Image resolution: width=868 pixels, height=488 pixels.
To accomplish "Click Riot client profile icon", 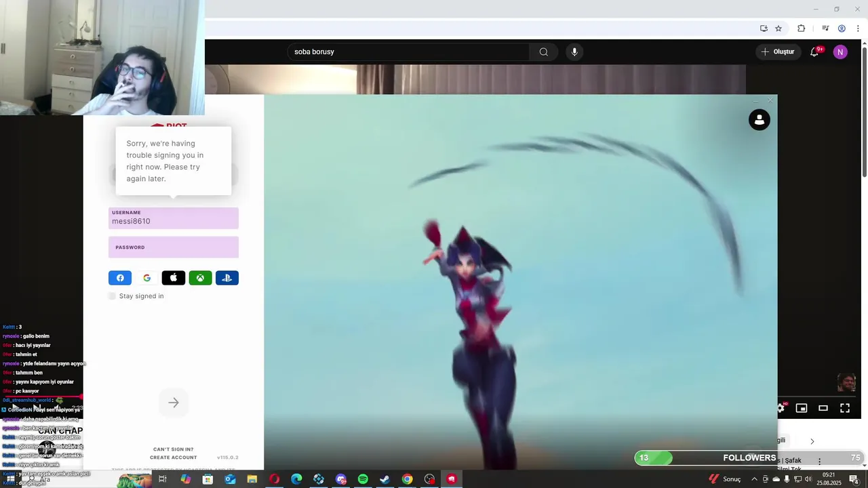I will (759, 120).
